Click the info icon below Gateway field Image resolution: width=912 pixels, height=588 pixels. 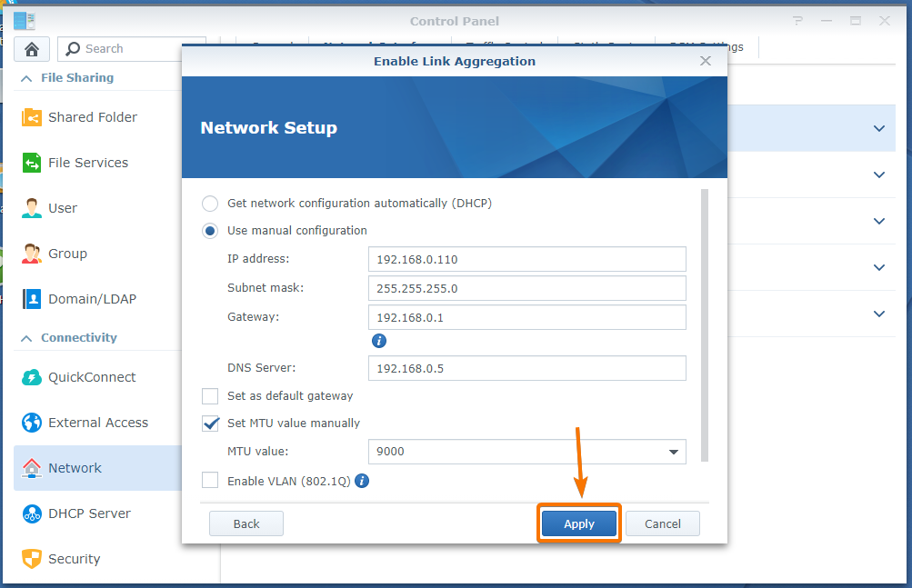coord(378,341)
